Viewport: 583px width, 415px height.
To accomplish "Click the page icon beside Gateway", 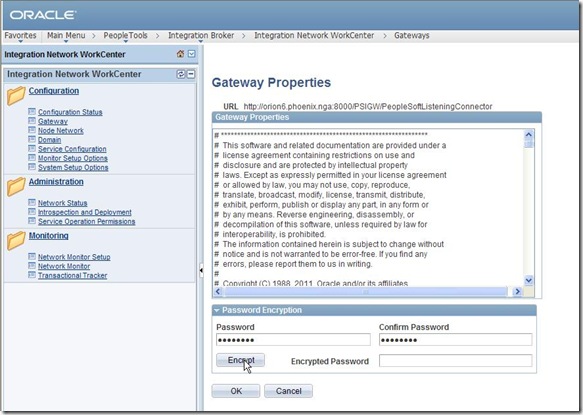I will point(32,121).
